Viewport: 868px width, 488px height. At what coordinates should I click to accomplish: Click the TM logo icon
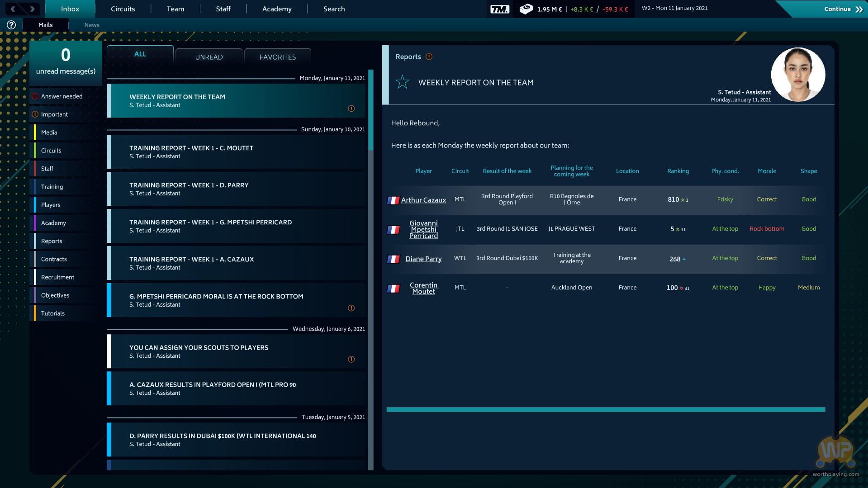(500, 9)
